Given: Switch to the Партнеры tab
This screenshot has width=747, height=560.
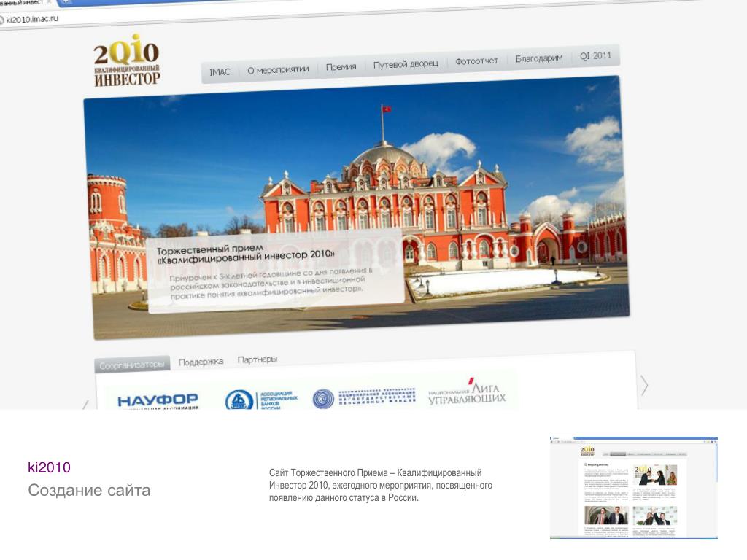Looking at the screenshot, I should (x=258, y=359).
